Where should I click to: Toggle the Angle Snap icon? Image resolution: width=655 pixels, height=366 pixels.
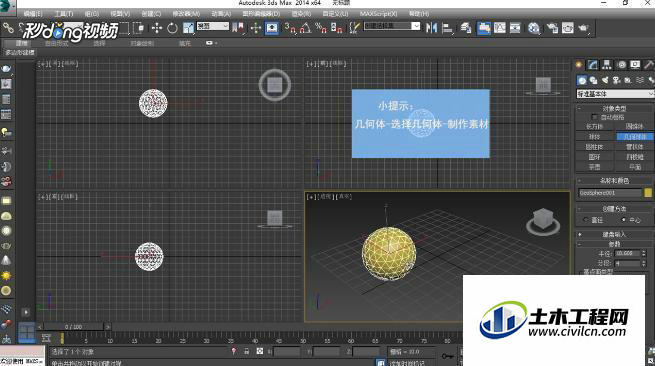(x=305, y=28)
